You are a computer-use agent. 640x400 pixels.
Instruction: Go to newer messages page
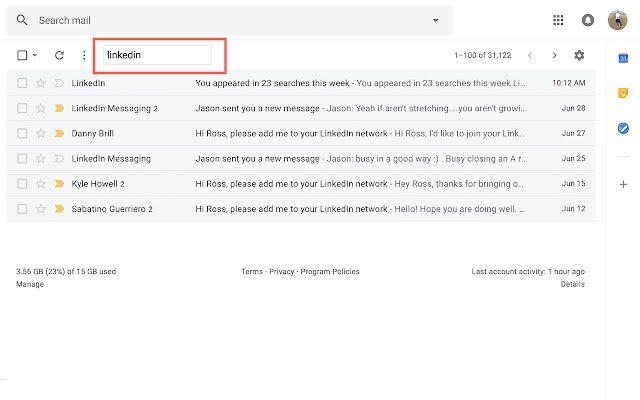click(x=529, y=55)
